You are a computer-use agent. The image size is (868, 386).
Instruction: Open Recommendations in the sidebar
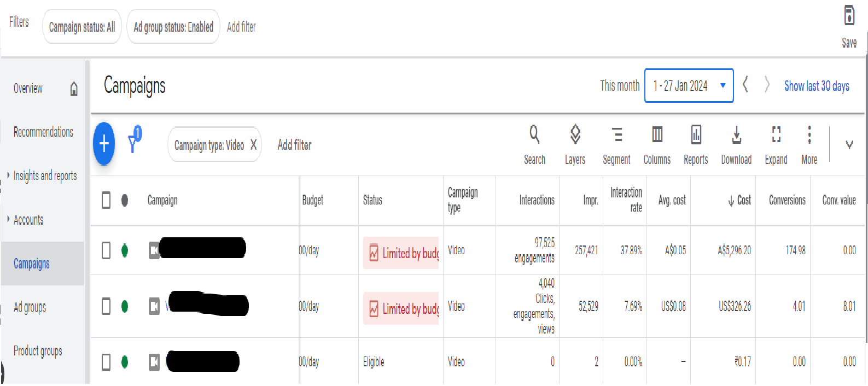click(43, 132)
